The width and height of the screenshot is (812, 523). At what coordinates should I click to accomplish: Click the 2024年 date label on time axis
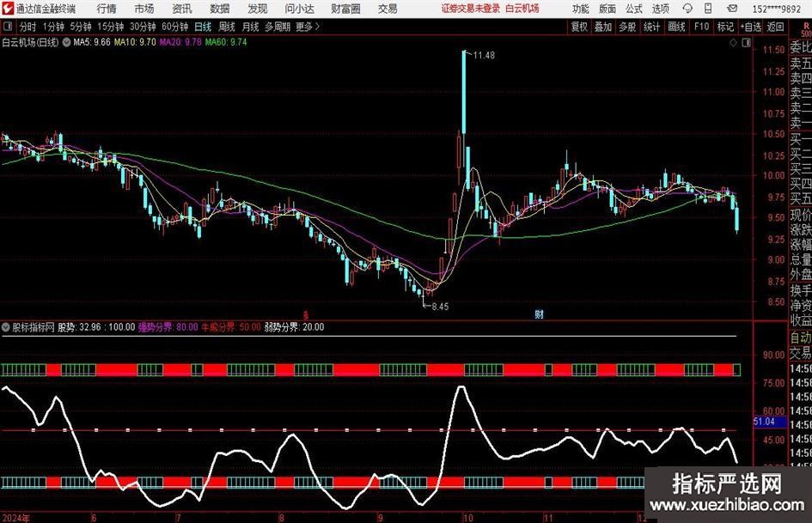pyautogui.click(x=16, y=518)
